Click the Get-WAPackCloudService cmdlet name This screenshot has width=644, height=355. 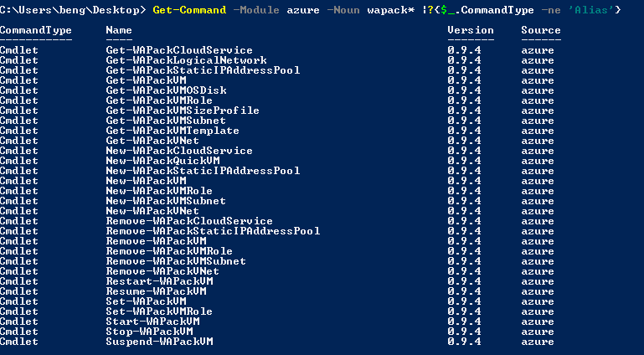tap(179, 50)
